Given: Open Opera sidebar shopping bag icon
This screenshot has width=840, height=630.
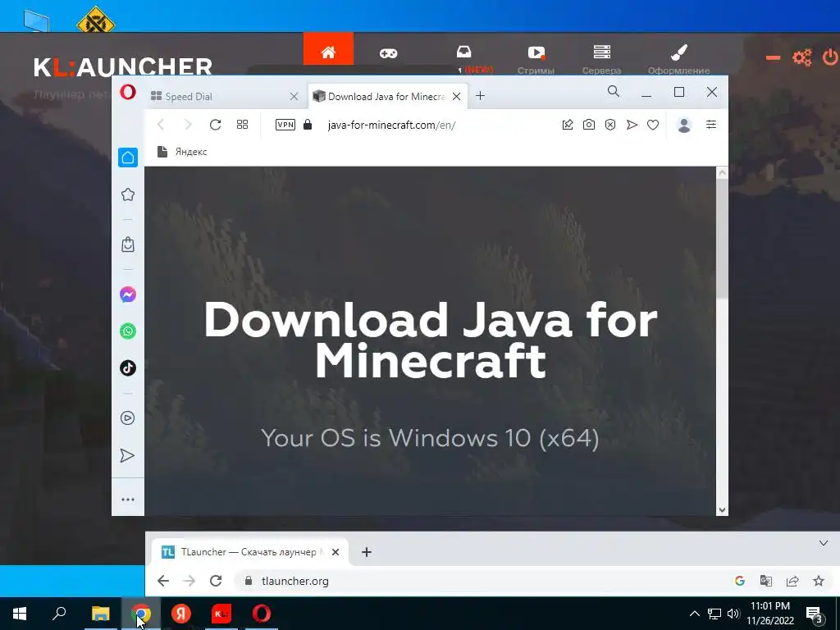Looking at the screenshot, I should [127, 244].
